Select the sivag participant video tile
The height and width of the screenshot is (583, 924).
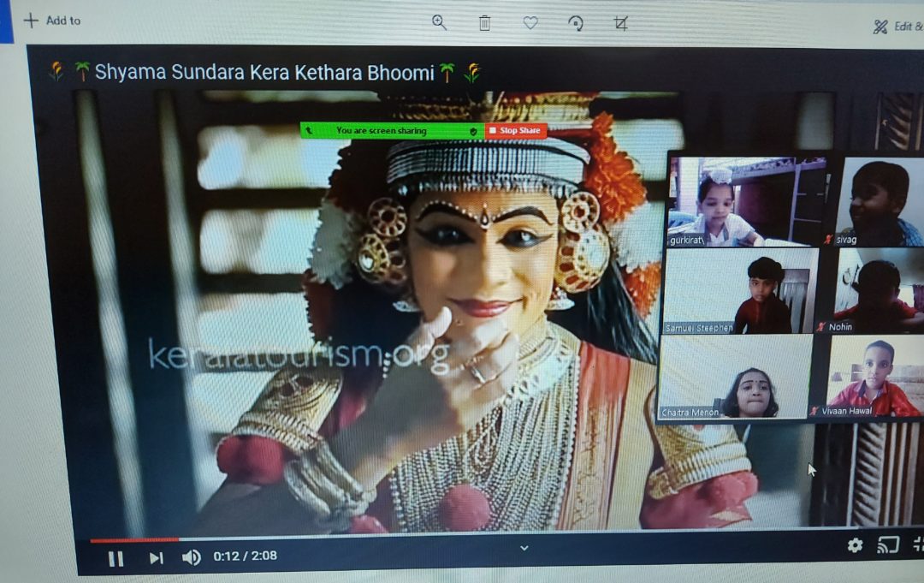point(880,201)
